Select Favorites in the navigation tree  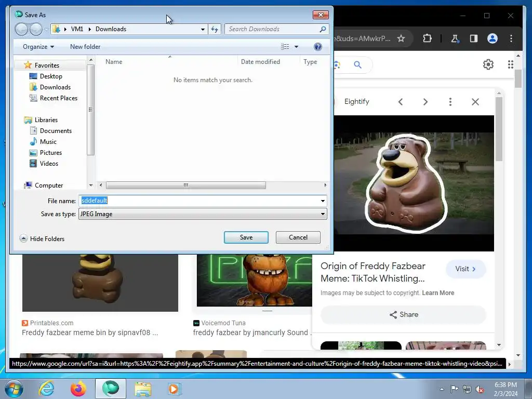[47, 65]
